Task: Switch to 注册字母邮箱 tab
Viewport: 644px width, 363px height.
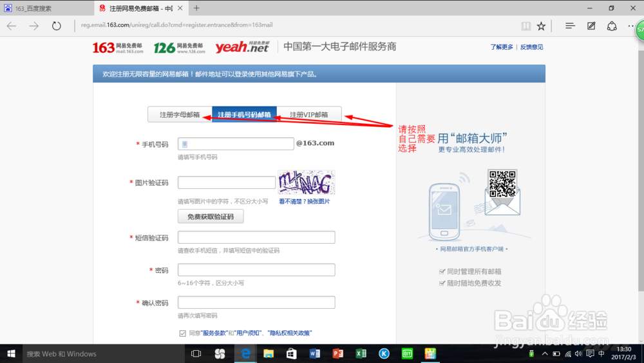Action: click(180, 114)
